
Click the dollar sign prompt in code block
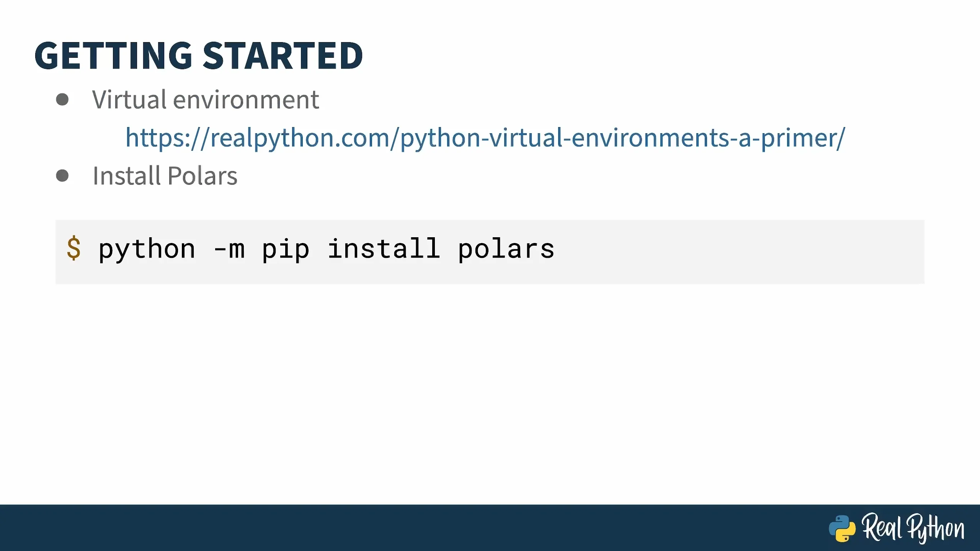point(73,249)
